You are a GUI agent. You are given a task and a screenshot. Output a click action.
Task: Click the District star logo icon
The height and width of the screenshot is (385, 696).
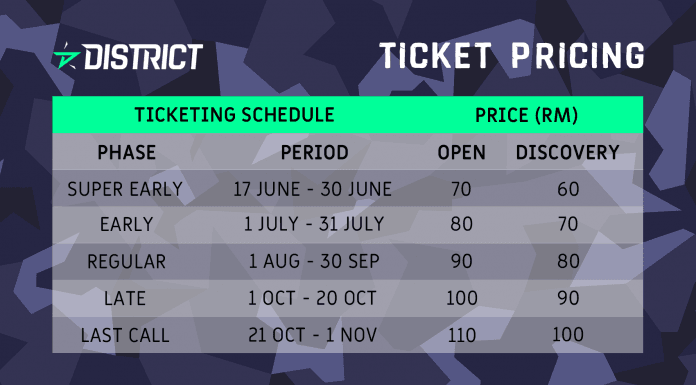click(x=67, y=56)
